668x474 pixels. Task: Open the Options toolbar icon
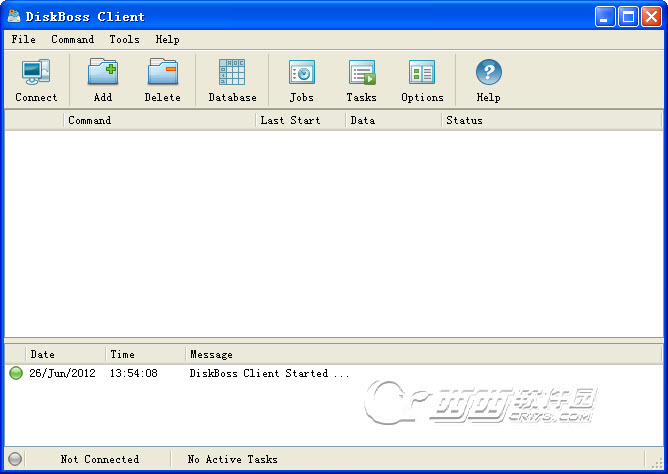coord(422,73)
